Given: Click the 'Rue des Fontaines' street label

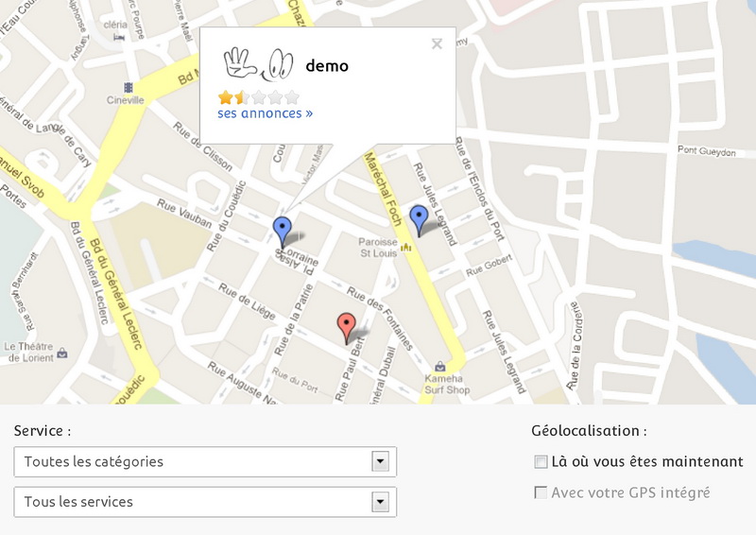Looking at the screenshot, I should tap(381, 319).
